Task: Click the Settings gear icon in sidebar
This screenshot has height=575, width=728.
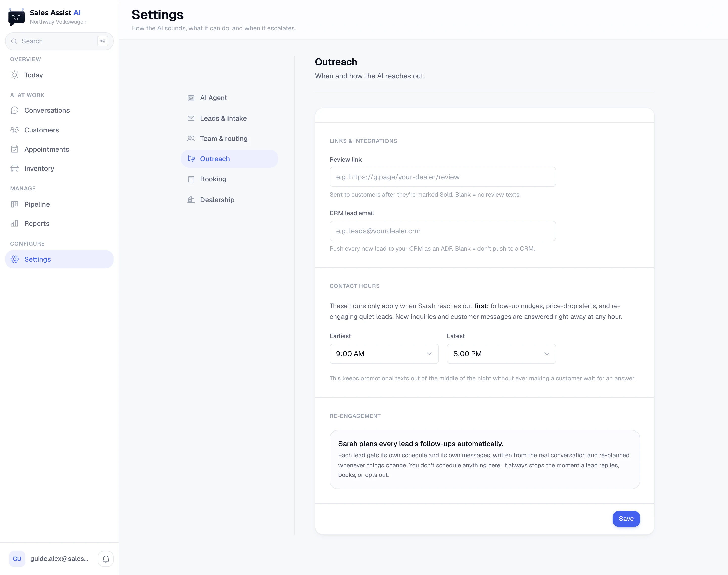Action: click(x=14, y=259)
